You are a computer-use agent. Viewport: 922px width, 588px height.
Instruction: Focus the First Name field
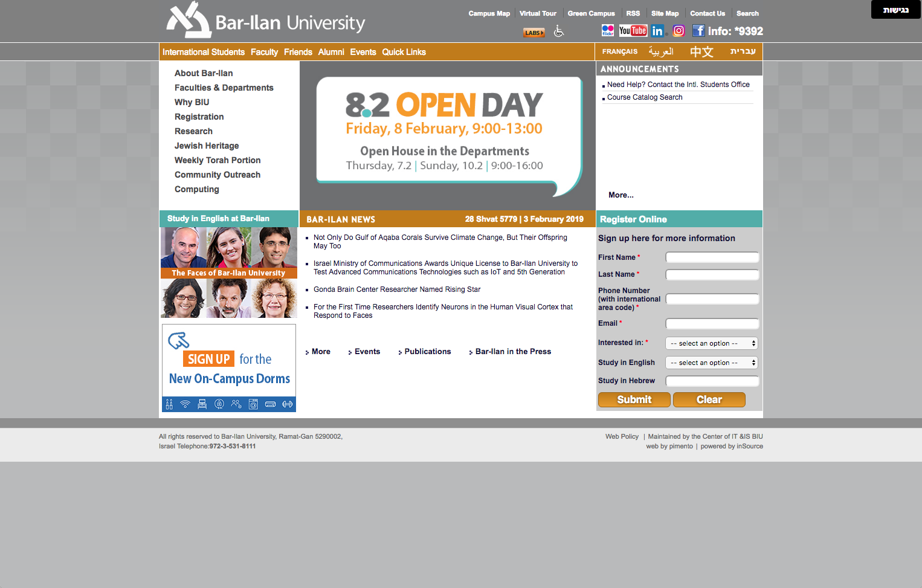coord(712,257)
